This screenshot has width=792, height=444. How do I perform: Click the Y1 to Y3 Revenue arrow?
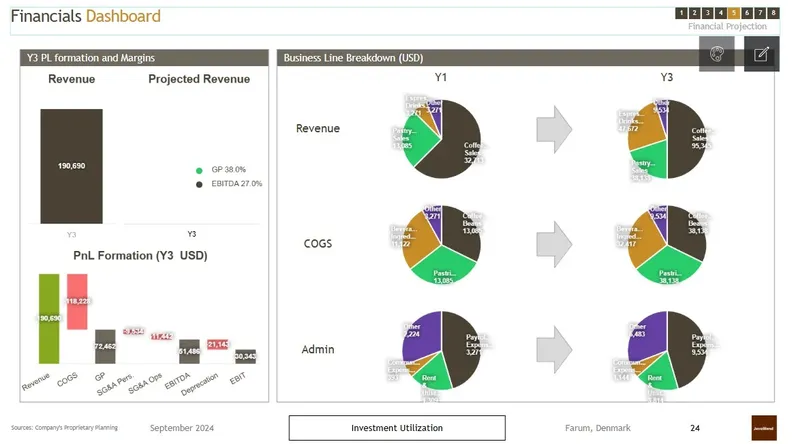click(554, 129)
